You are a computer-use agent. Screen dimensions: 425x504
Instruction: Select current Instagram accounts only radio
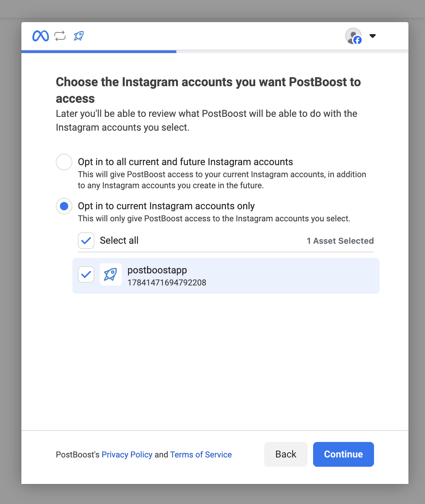(64, 206)
